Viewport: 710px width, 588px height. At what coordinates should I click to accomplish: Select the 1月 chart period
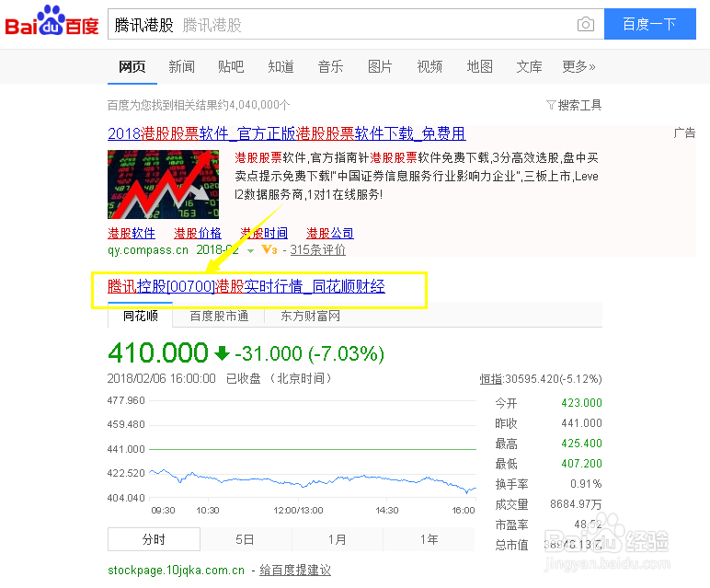click(338, 539)
